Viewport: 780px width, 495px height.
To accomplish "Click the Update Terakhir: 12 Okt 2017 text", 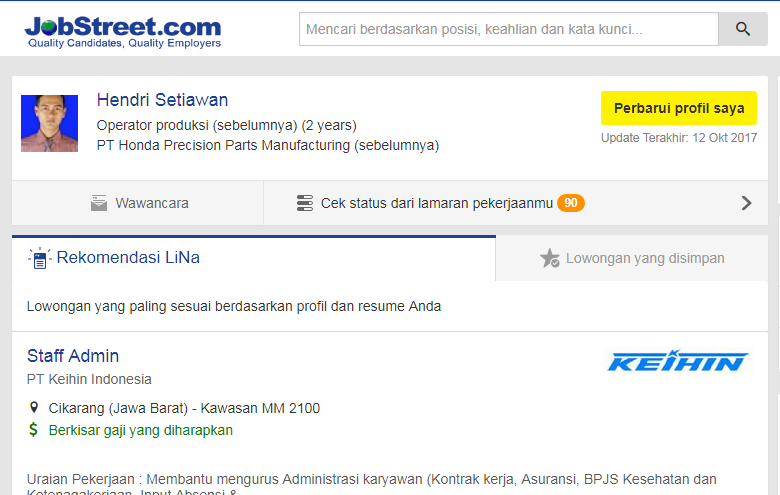I will (x=679, y=138).
